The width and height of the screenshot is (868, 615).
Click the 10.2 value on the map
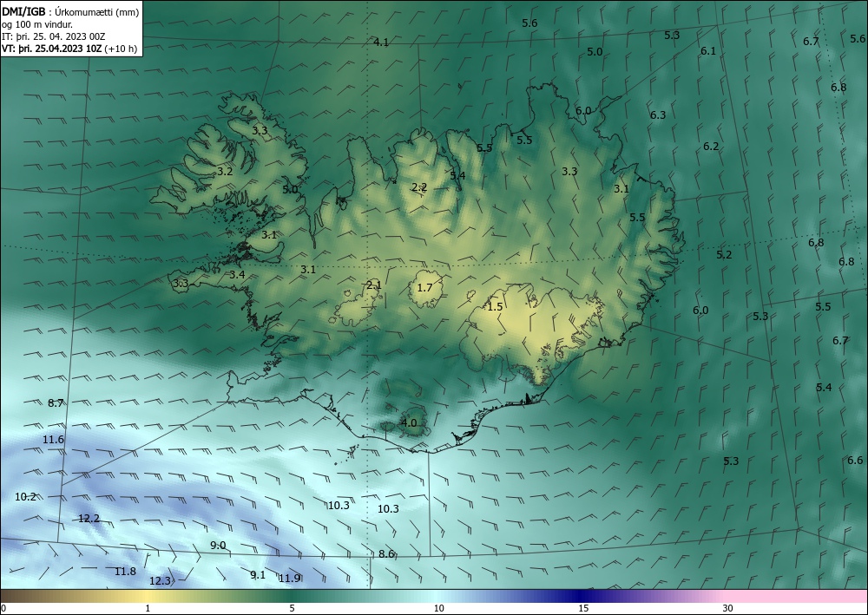pyautogui.click(x=25, y=497)
